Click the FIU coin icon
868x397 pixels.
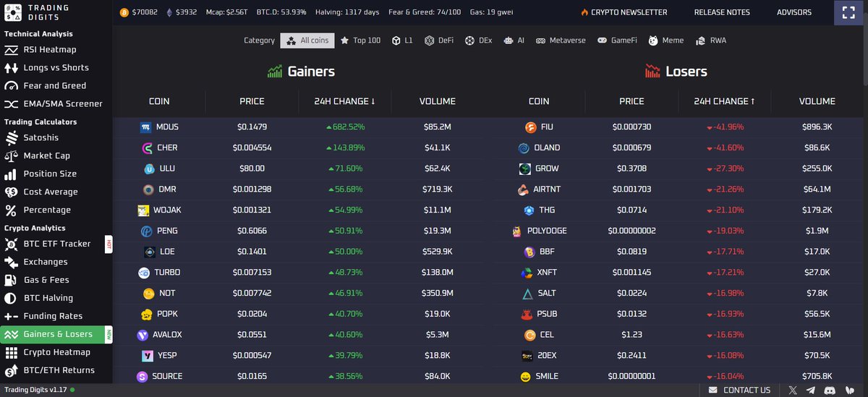pos(530,127)
